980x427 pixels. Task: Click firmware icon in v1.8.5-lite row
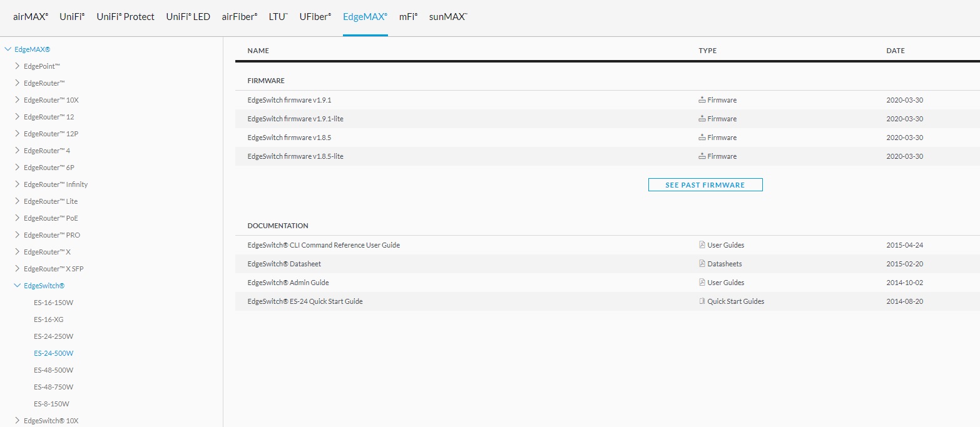(702, 156)
